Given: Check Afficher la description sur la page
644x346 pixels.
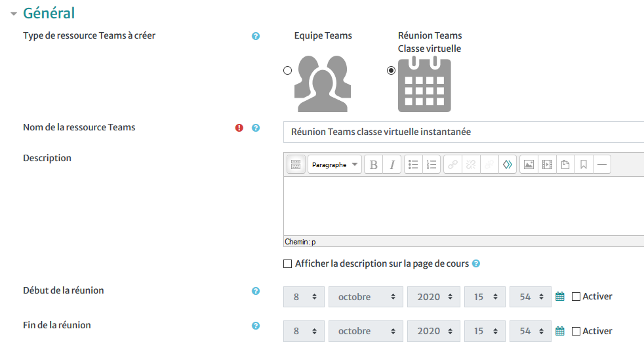Looking at the screenshot, I should [287, 264].
